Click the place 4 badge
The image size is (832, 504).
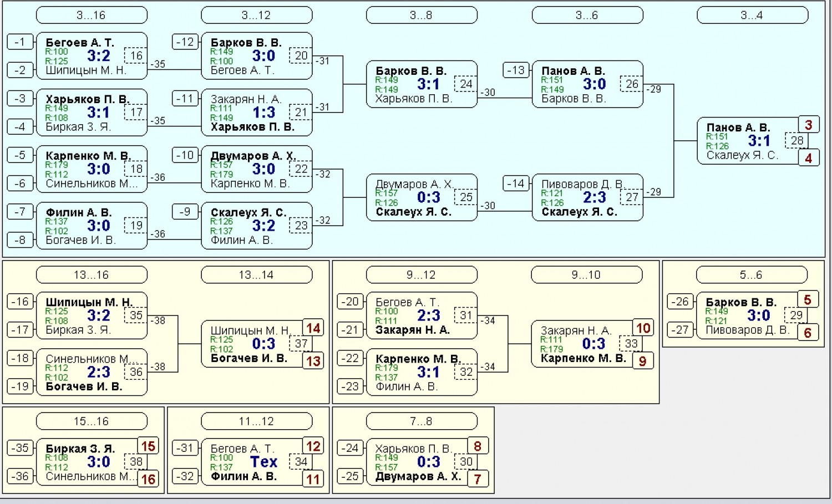tap(809, 158)
